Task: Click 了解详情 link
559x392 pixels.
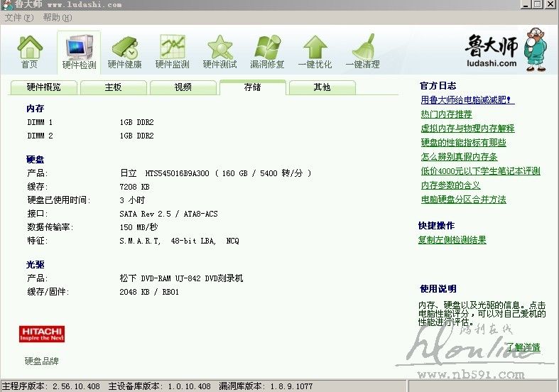Action: tap(523, 347)
